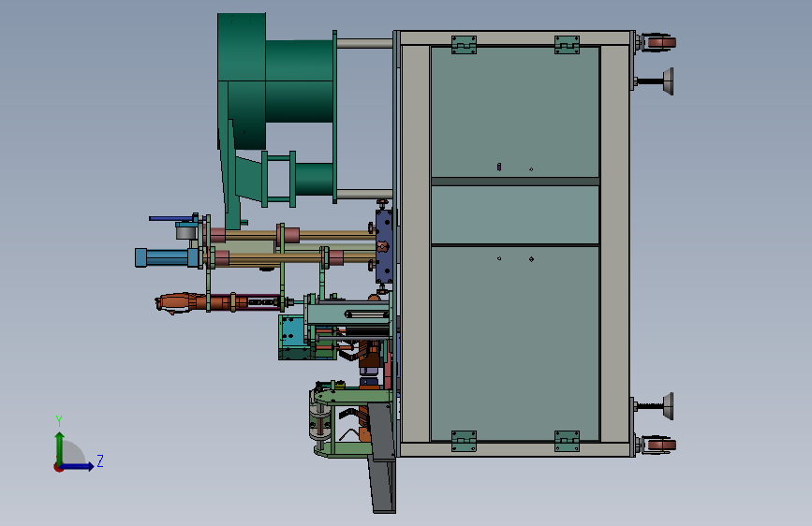The height and width of the screenshot is (526, 812).
Task: Select the dark blue mounting block
Action: [384, 246]
